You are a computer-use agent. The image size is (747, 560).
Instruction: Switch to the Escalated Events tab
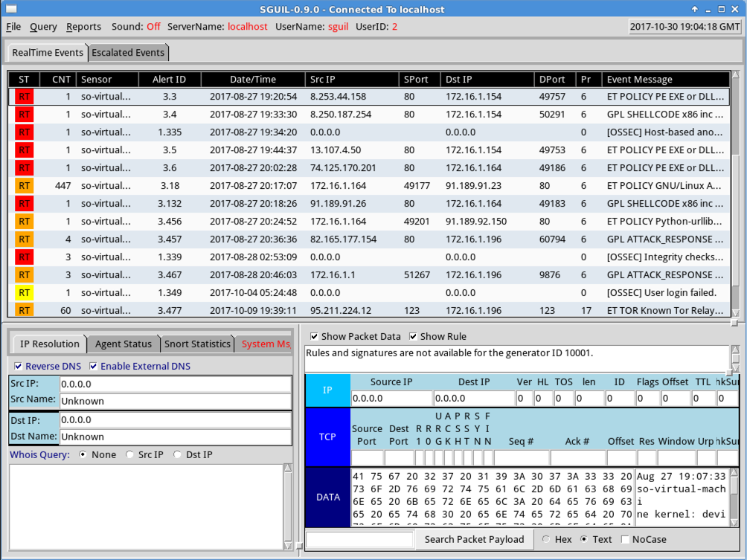coord(128,53)
